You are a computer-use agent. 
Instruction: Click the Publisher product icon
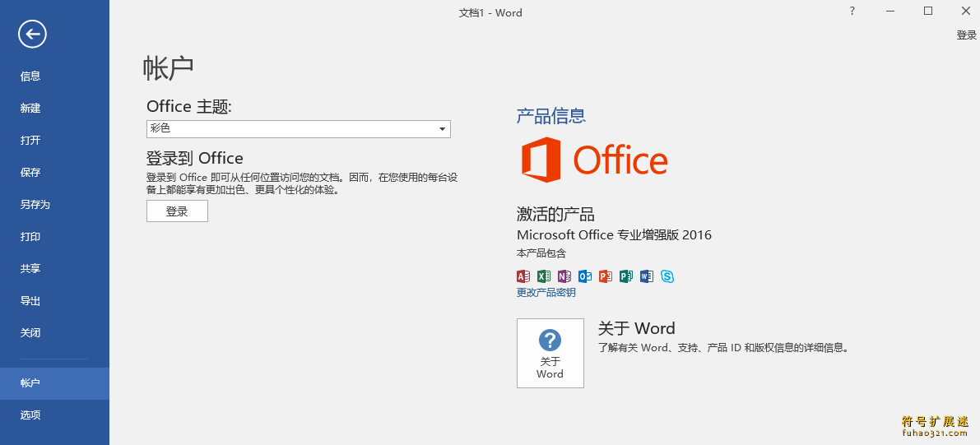coord(625,276)
